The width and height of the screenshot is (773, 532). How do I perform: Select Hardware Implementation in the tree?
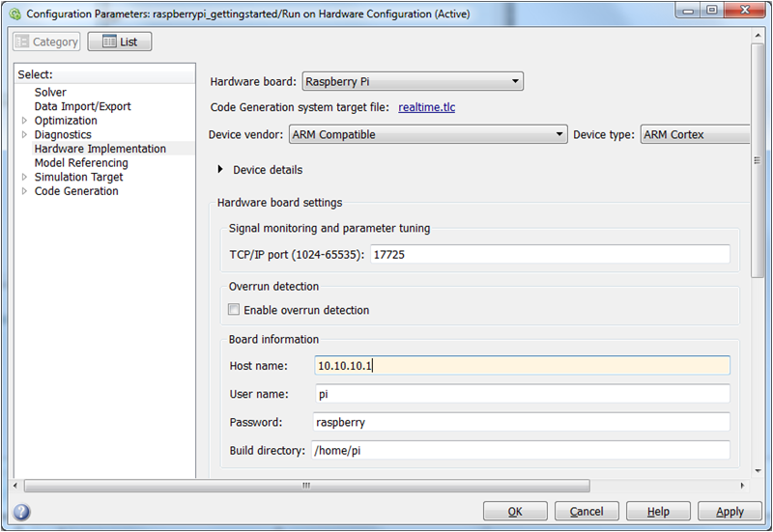click(x=100, y=149)
